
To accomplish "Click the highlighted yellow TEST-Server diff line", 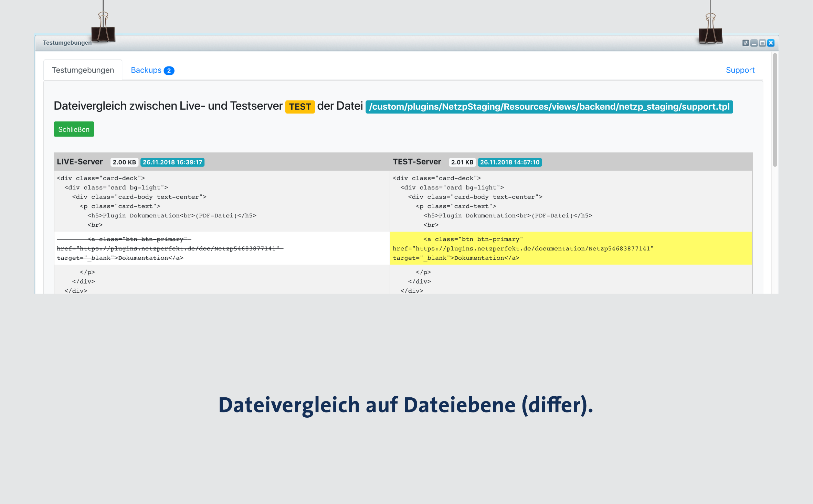I will click(x=571, y=248).
